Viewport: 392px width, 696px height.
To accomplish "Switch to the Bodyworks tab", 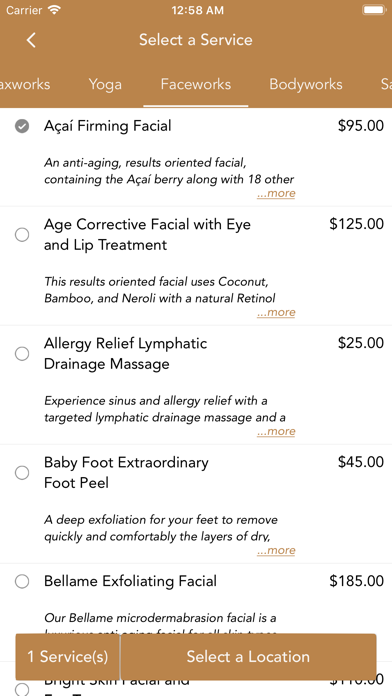I will pos(306,84).
